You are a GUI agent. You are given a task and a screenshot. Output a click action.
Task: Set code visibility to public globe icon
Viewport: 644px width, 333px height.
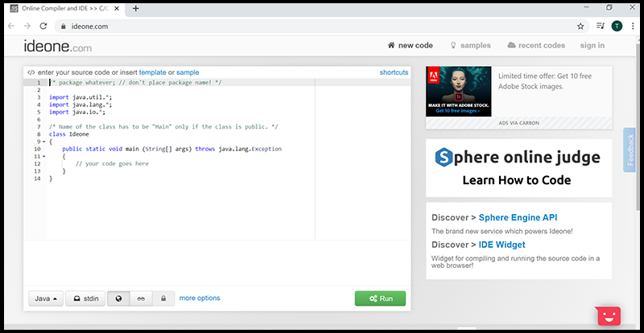tap(118, 298)
